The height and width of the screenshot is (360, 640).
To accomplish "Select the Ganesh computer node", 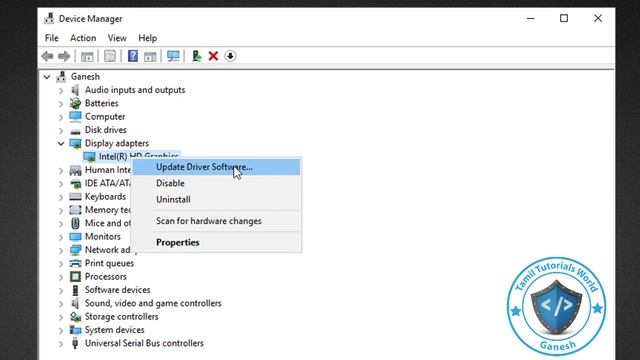I will (x=85, y=76).
